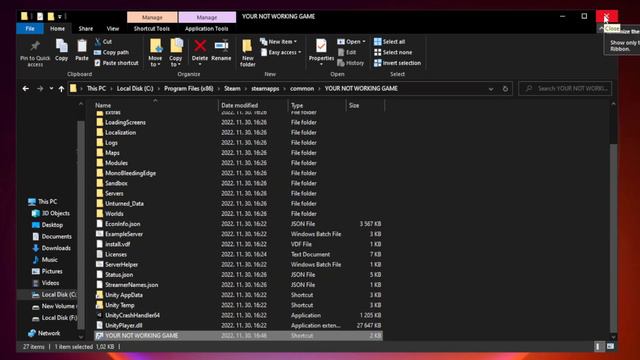Image resolution: width=640 pixels, height=360 pixels.
Task: Choose Paste shortcut command
Action: point(116,63)
